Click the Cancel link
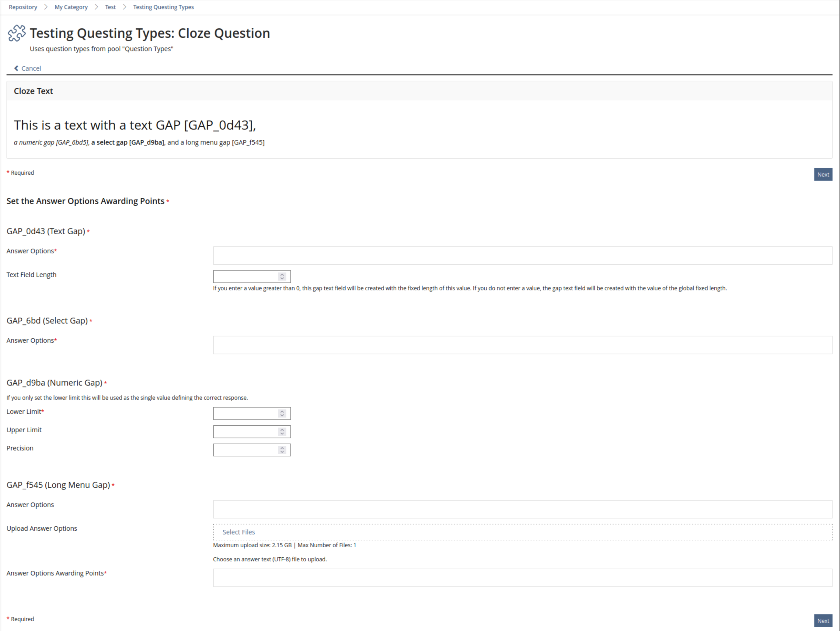The height and width of the screenshot is (631, 840). [31, 68]
